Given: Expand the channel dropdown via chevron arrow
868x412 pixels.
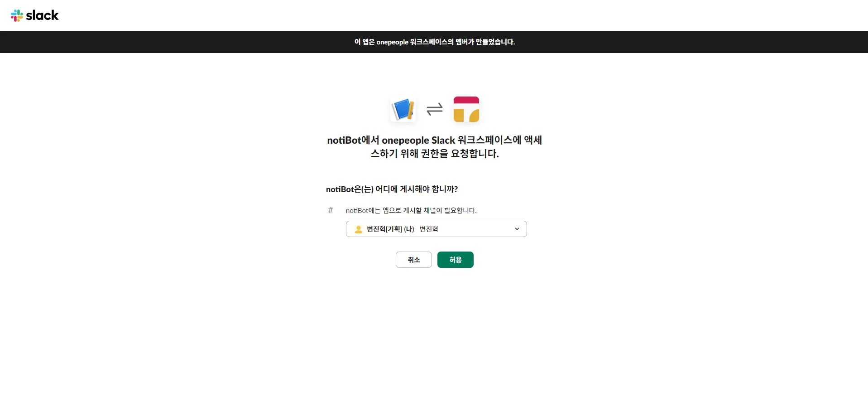Looking at the screenshot, I should [517, 229].
